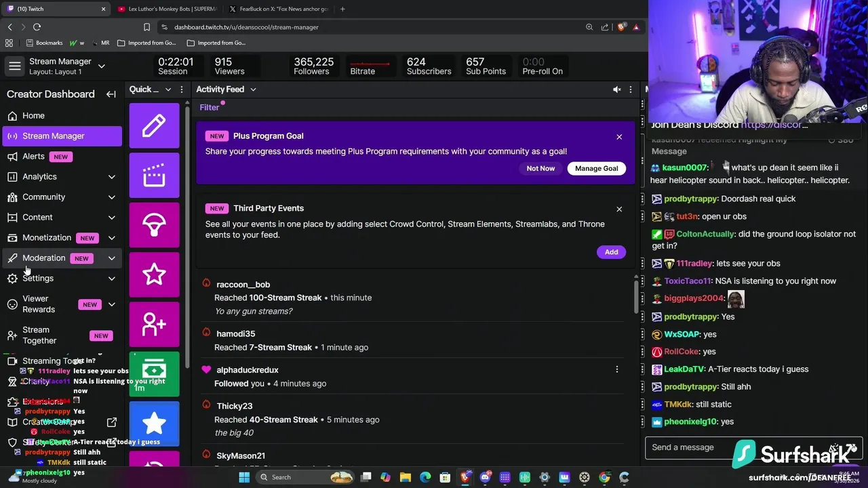Open Discord from the taskbar
Image resolution: width=868 pixels, height=488 pixels.
[485, 477]
